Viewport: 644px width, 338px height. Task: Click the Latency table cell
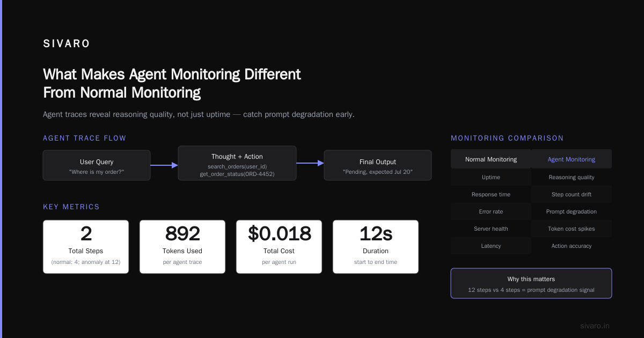[491, 246]
